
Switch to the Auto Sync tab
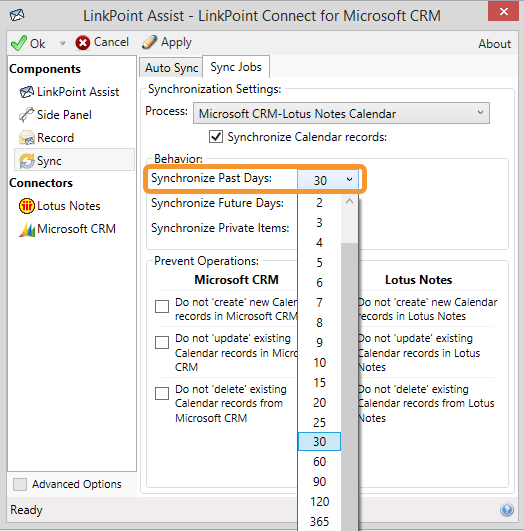point(171,68)
